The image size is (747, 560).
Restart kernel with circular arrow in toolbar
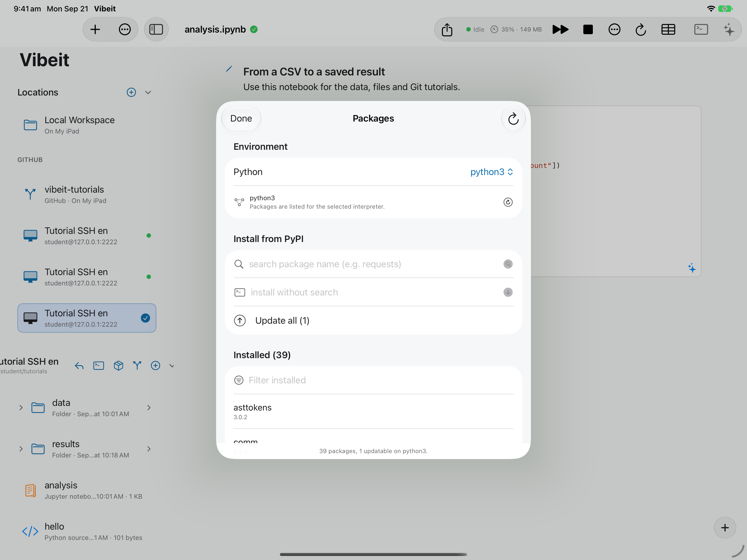[641, 29]
